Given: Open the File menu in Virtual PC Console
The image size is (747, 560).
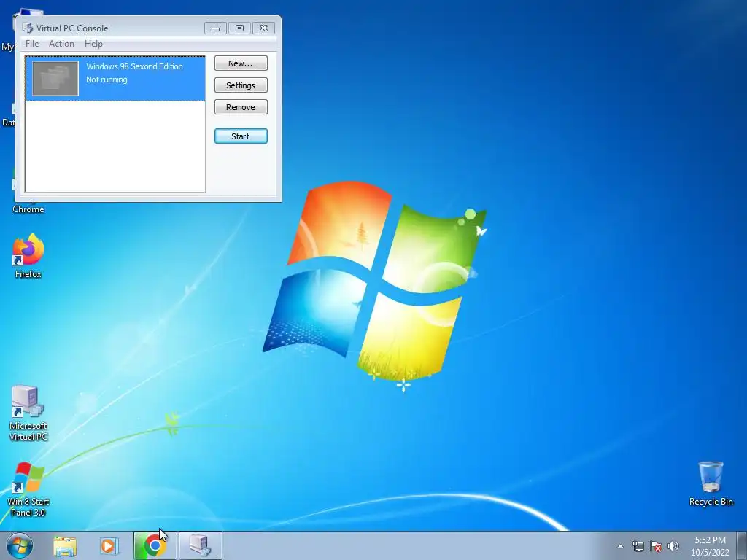Looking at the screenshot, I should click(x=32, y=43).
